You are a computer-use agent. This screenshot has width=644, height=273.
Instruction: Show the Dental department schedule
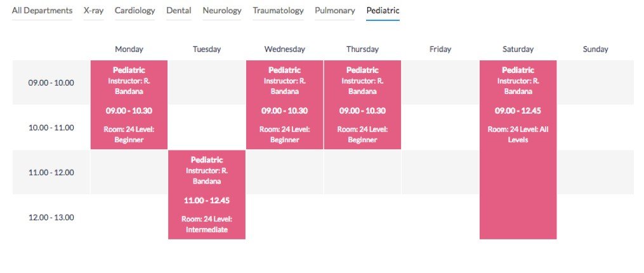pyautogui.click(x=179, y=11)
